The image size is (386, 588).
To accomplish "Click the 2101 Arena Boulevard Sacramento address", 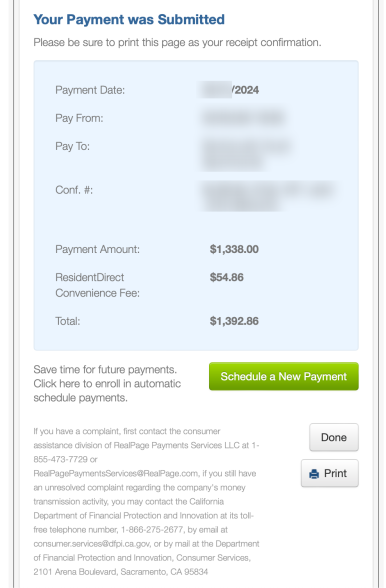I will [120, 572].
